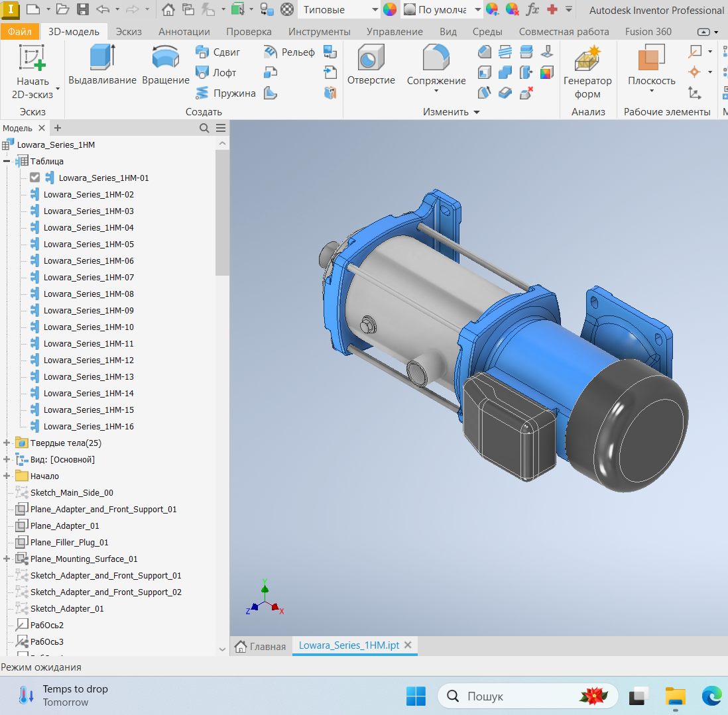Image resolution: width=728 pixels, height=715 pixels.
Task: Select the Work Plane (Плоскость) tool
Action: (x=651, y=65)
